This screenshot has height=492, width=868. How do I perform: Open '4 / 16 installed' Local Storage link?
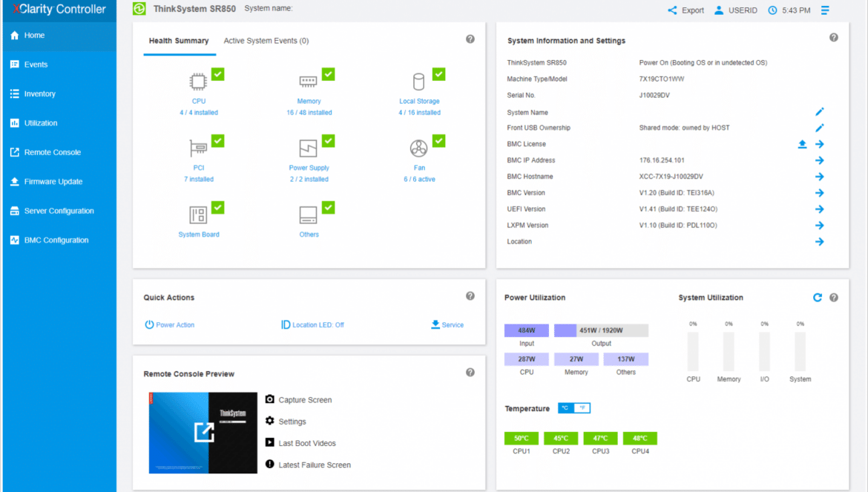[419, 113]
